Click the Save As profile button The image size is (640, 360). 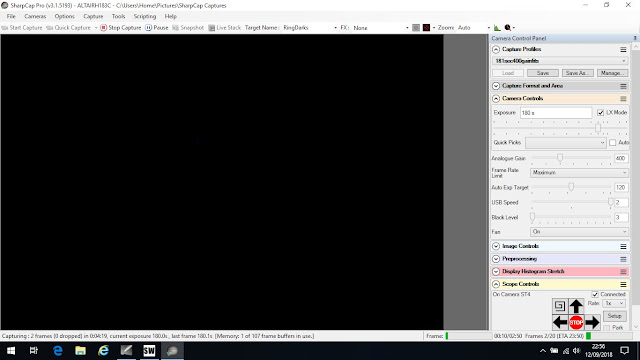click(x=577, y=73)
